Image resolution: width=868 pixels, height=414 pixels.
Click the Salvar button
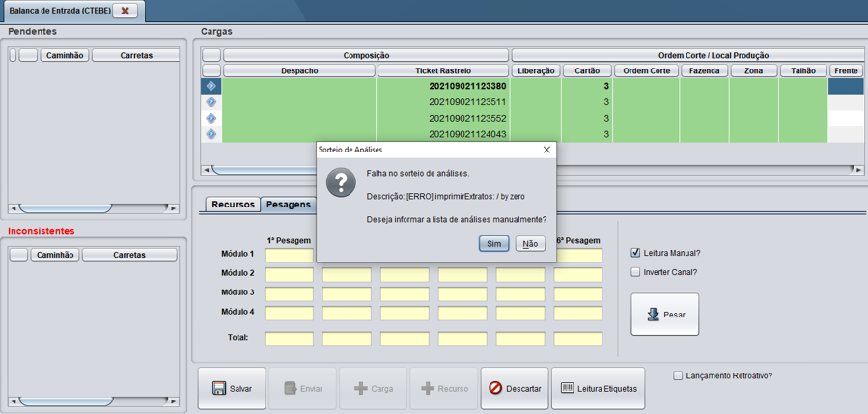click(x=232, y=389)
